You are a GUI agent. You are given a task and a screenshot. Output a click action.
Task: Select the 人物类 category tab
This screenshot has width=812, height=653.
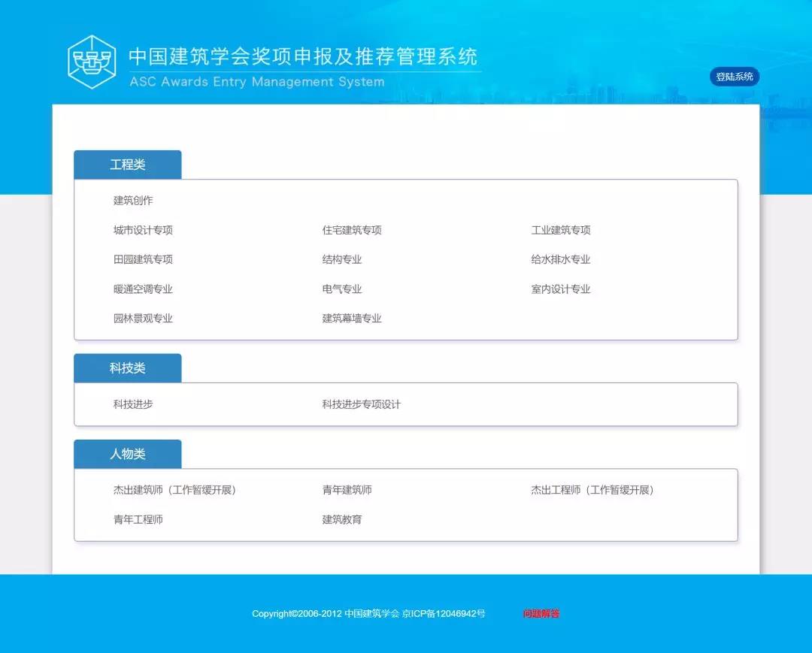pyautogui.click(x=128, y=454)
